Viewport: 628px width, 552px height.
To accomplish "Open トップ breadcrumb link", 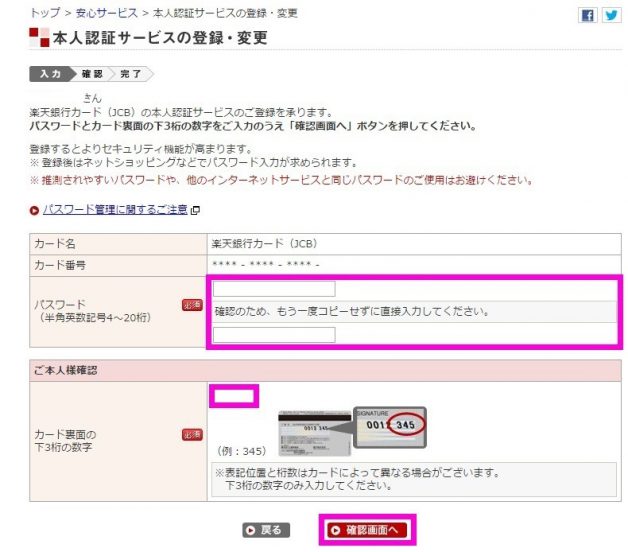I will pyautogui.click(x=45, y=13).
